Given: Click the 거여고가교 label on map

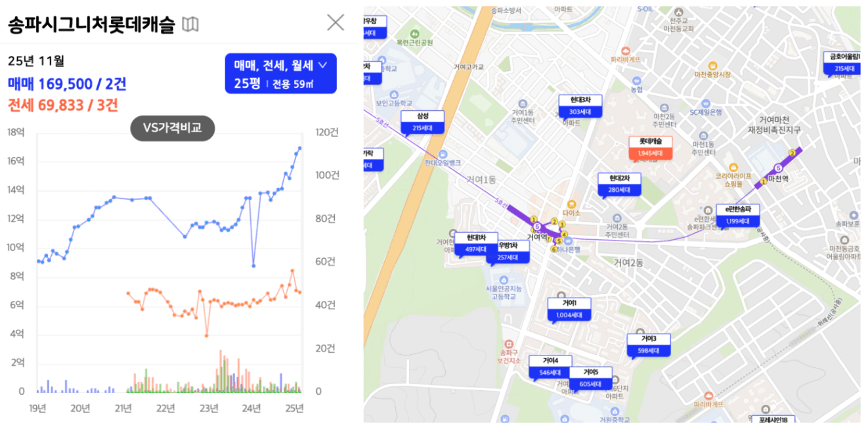Looking at the screenshot, I should coord(468,66).
